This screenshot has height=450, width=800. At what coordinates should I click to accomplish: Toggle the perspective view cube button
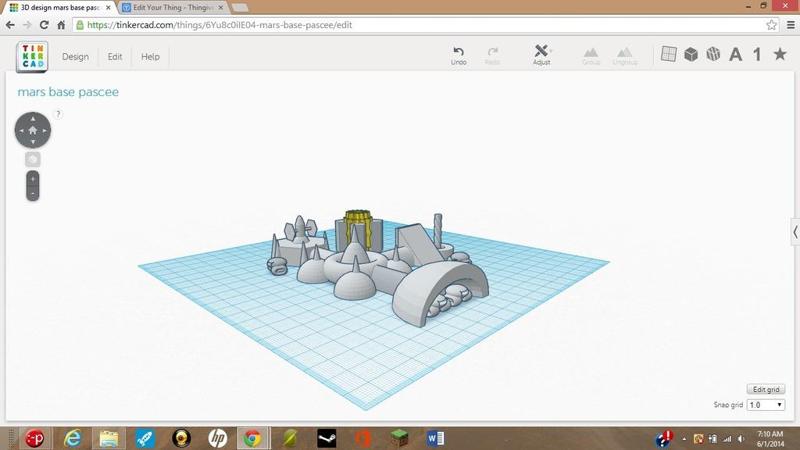click(x=32, y=159)
